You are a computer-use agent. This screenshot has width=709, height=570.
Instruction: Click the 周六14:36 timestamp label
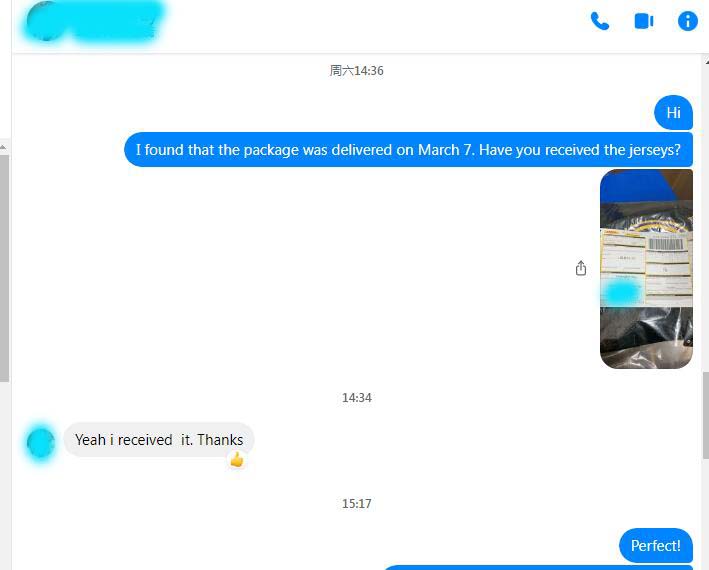357,71
